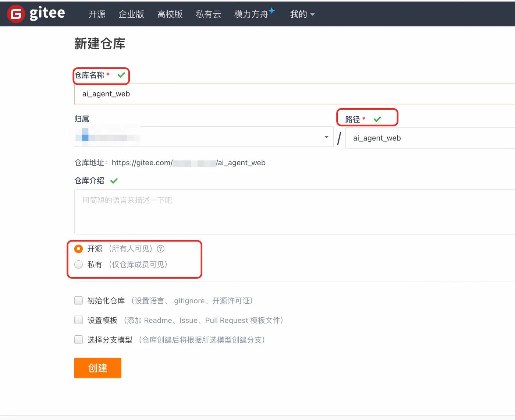Click the 仓库名称 input field
This screenshot has height=420, width=515.
(x=295, y=94)
